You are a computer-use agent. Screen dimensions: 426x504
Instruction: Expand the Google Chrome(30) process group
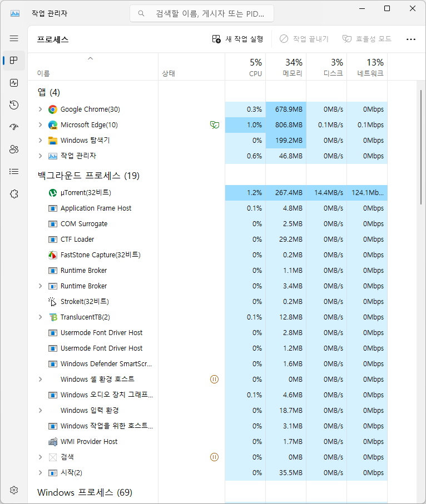(x=40, y=109)
